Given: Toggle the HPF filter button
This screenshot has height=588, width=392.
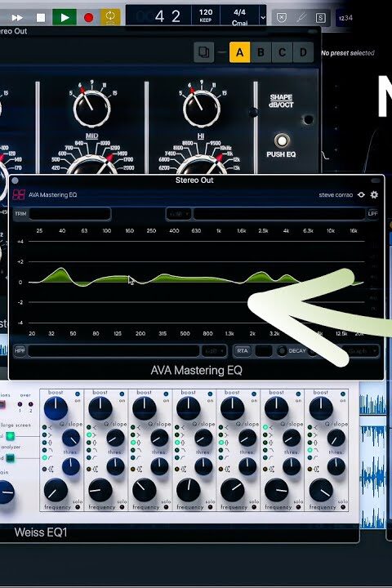Looking at the screenshot, I should click(20, 350).
